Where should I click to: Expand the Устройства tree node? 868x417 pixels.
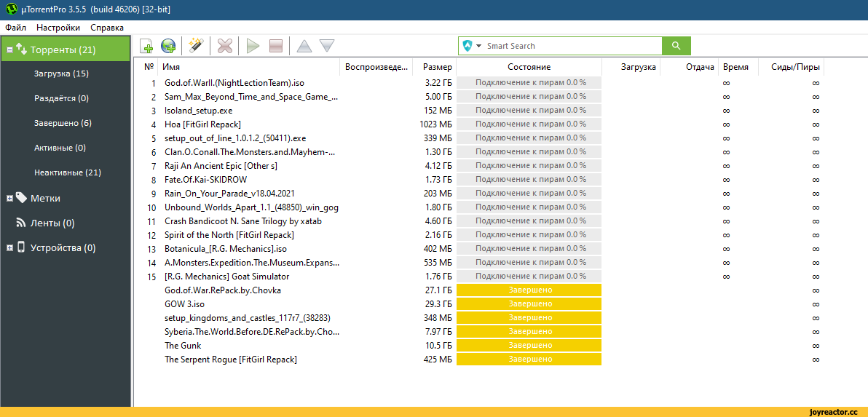(9, 247)
